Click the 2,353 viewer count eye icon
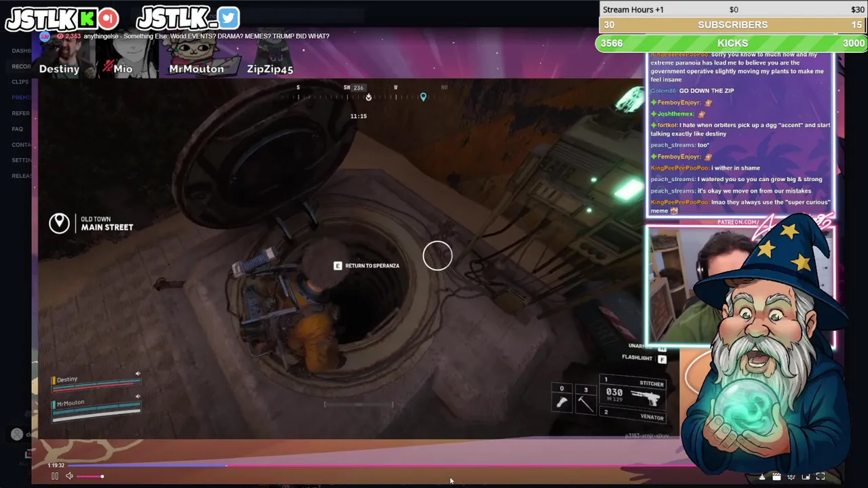The height and width of the screenshot is (488, 868). [60, 36]
